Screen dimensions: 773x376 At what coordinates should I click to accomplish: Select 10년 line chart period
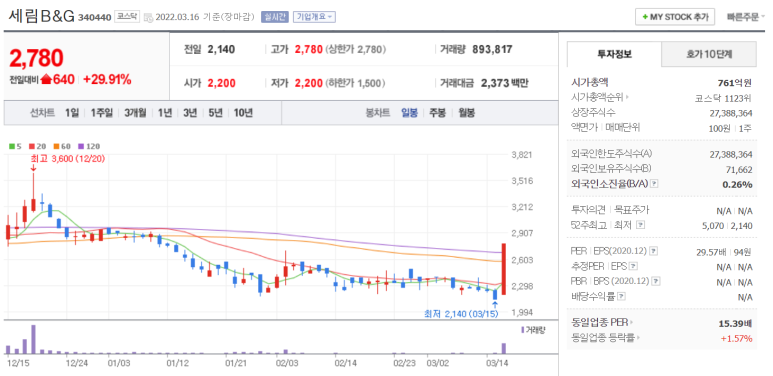tap(243, 113)
